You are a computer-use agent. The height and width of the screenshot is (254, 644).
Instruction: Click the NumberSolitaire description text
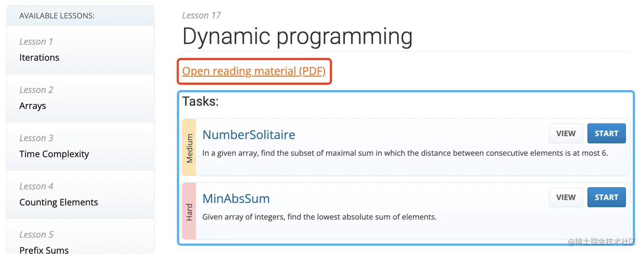tap(405, 153)
